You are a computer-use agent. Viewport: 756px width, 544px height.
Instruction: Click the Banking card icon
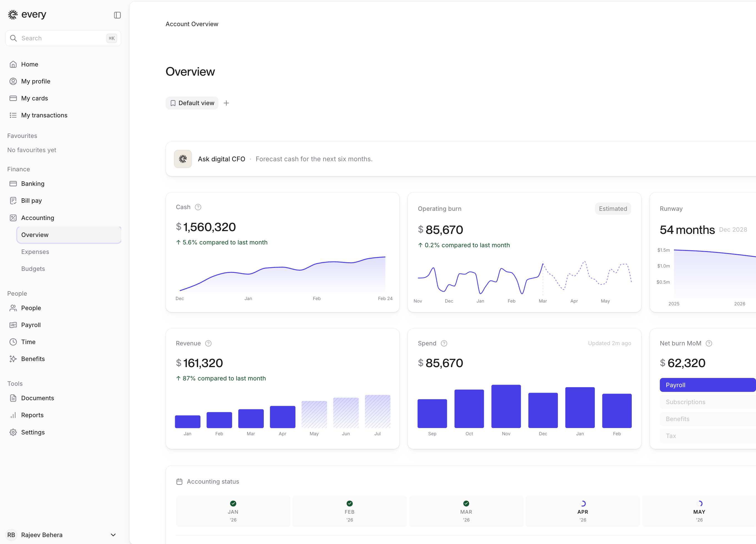13,184
